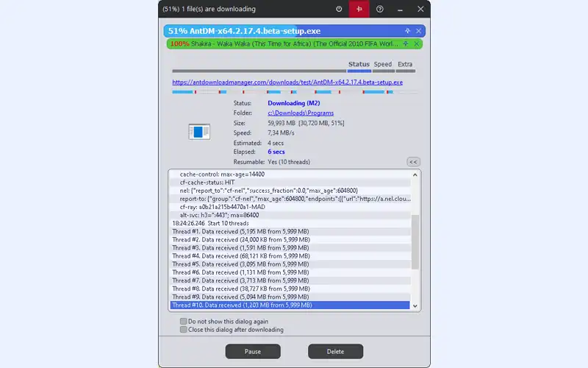The image size is (588, 368).
Task: Pin the Shakira Waka Waka download tab
Action: 406,43
